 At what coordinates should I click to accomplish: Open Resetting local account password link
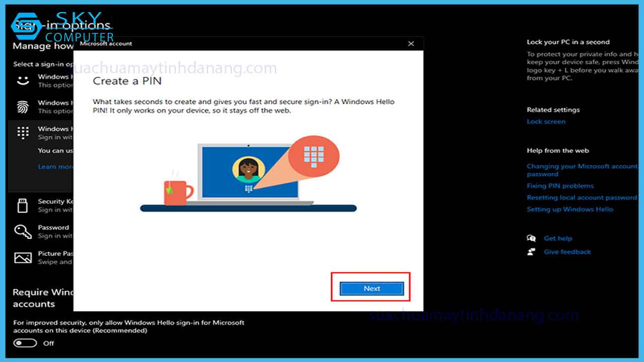tap(582, 197)
